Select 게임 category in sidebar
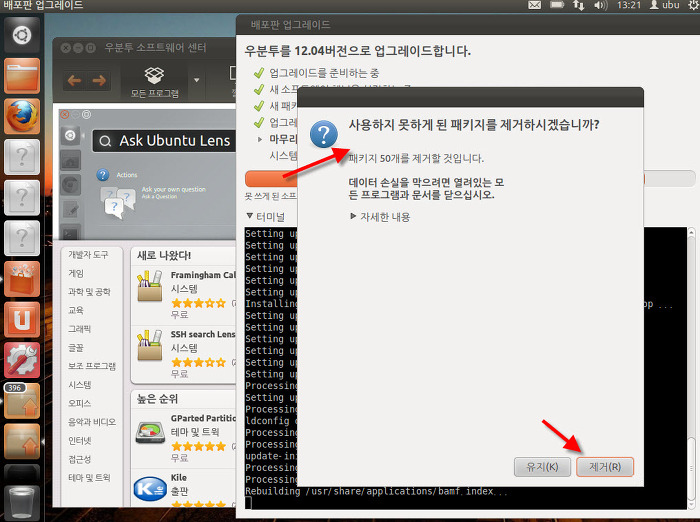This screenshot has width=700, height=522. coord(76,273)
